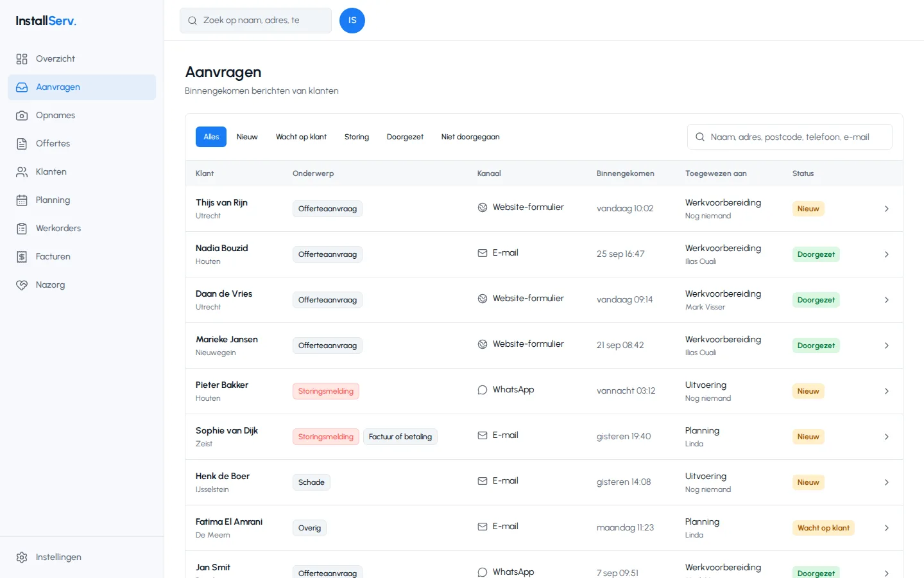Click the Aanvragen inbox icon
This screenshot has height=578, width=924.
click(22, 87)
